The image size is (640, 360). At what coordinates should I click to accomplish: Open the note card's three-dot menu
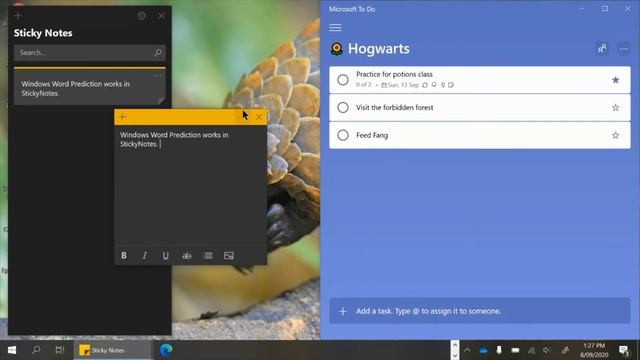(158, 76)
